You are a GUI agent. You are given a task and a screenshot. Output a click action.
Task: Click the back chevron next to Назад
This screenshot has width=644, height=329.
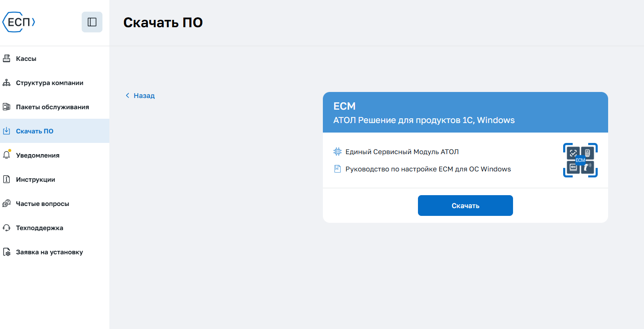tap(128, 95)
